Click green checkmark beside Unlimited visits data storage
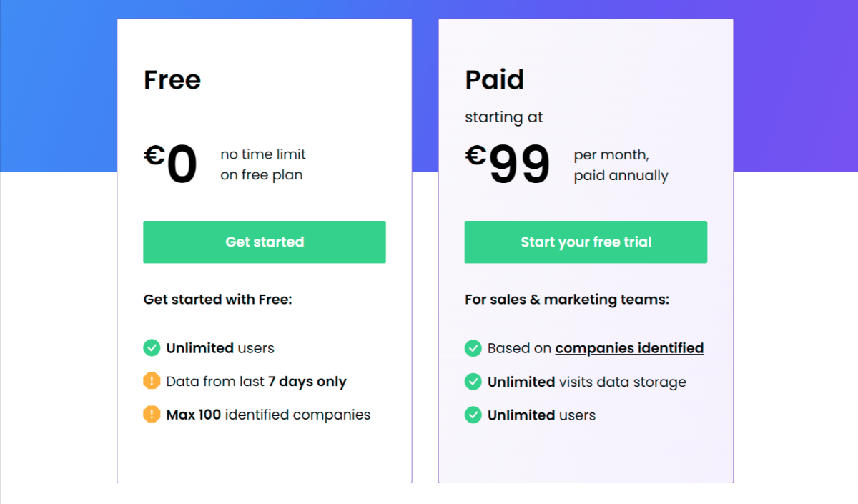Viewport: 858px width, 504px height. pyautogui.click(x=473, y=381)
